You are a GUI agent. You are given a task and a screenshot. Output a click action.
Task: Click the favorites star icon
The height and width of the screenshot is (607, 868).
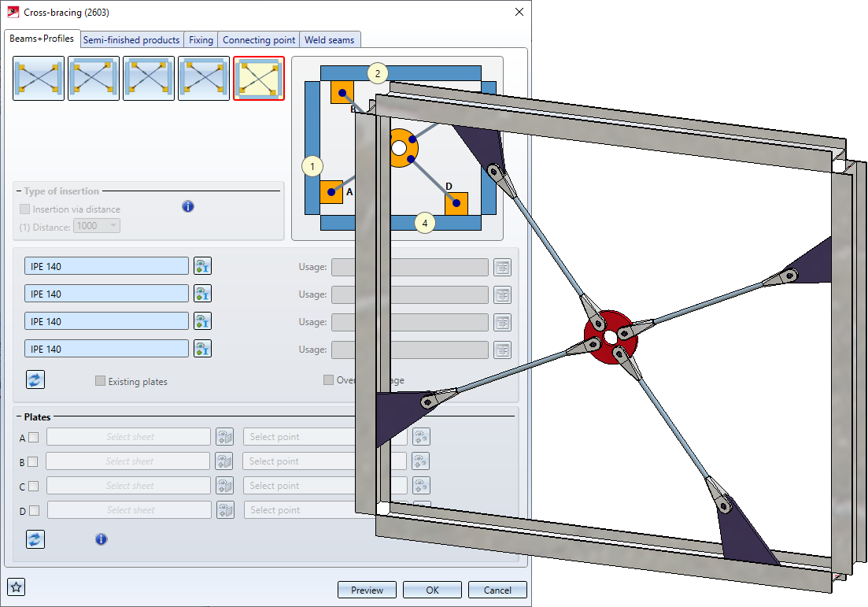coord(16,587)
